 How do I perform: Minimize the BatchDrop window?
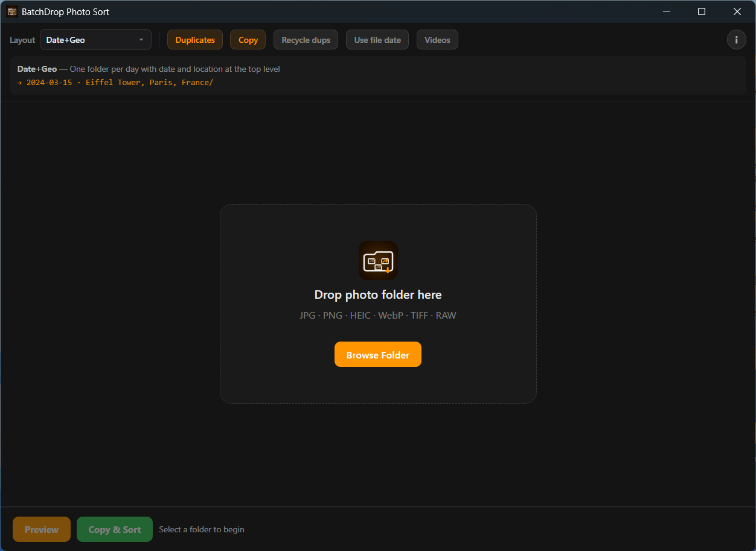pos(667,11)
